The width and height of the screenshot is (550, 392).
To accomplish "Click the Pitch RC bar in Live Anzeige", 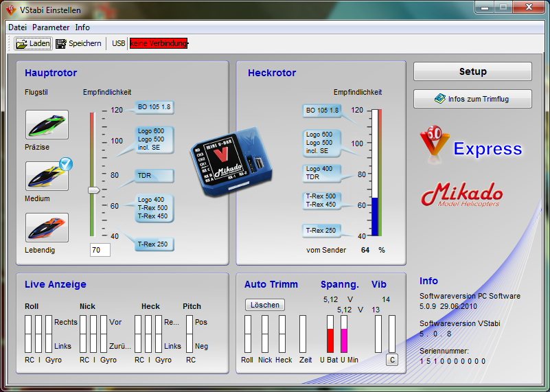I will pyautogui.click(x=190, y=334).
